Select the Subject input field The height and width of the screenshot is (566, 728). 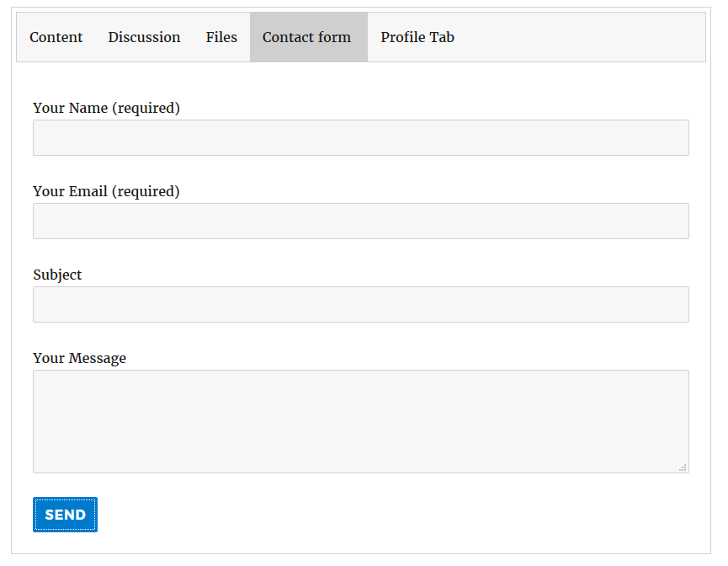tap(361, 304)
